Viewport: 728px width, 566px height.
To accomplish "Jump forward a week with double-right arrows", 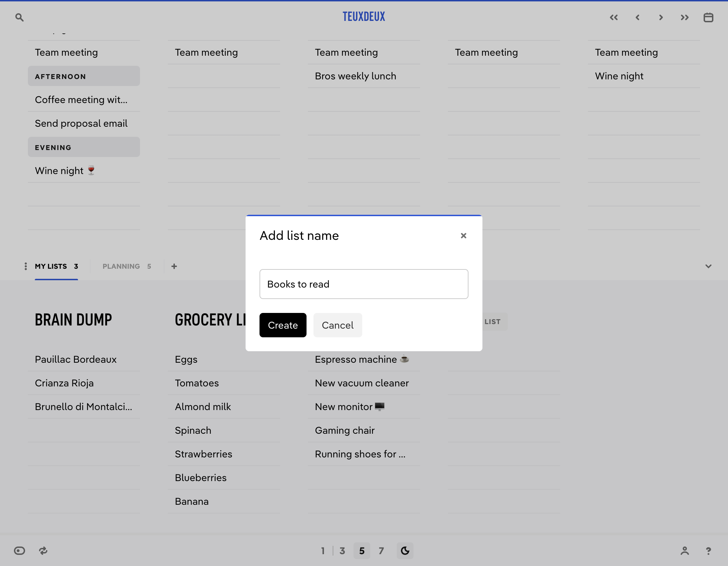I will [x=684, y=17].
